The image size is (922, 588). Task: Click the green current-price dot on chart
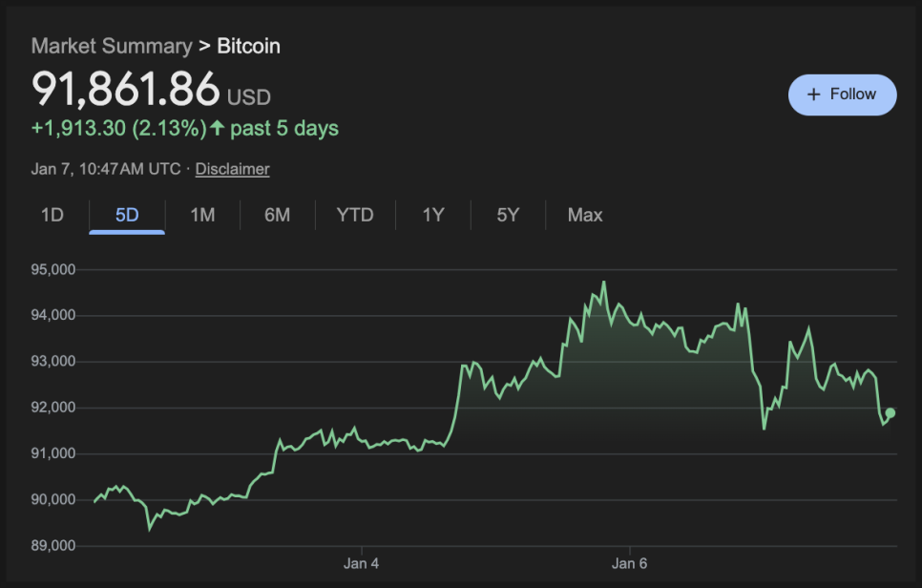pos(890,413)
